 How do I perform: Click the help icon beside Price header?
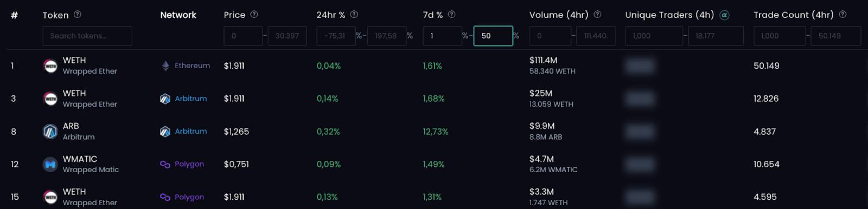[254, 15]
